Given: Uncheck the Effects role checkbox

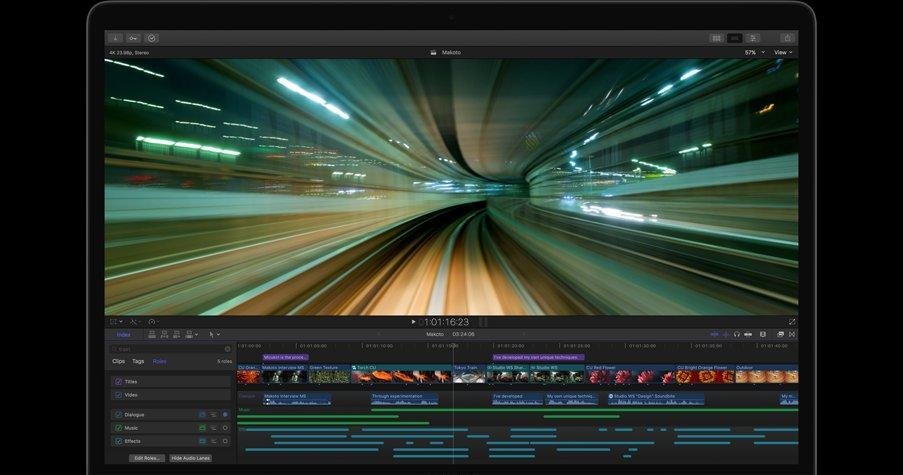Looking at the screenshot, I should tap(119, 441).
